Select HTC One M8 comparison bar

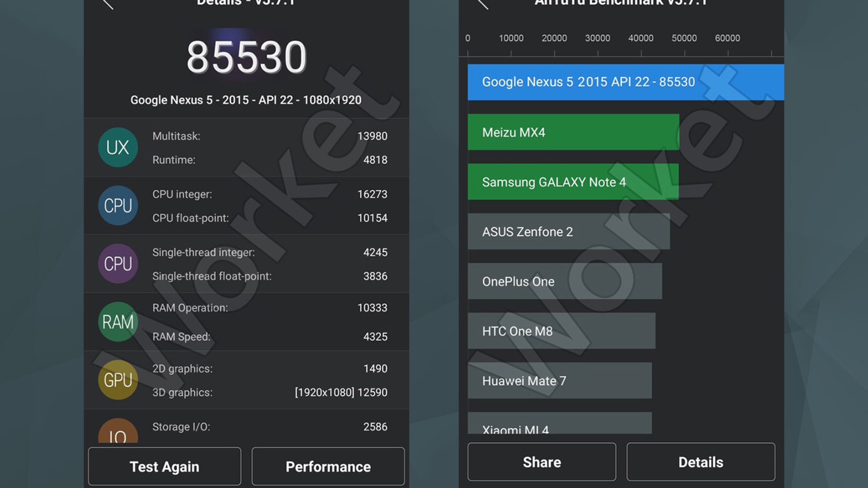tap(567, 331)
